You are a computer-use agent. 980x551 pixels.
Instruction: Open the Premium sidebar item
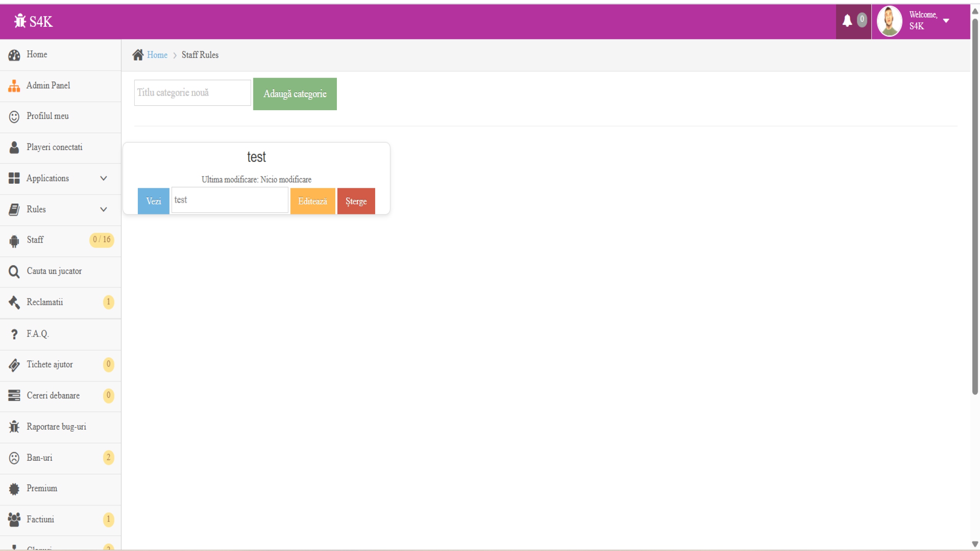pyautogui.click(x=42, y=488)
